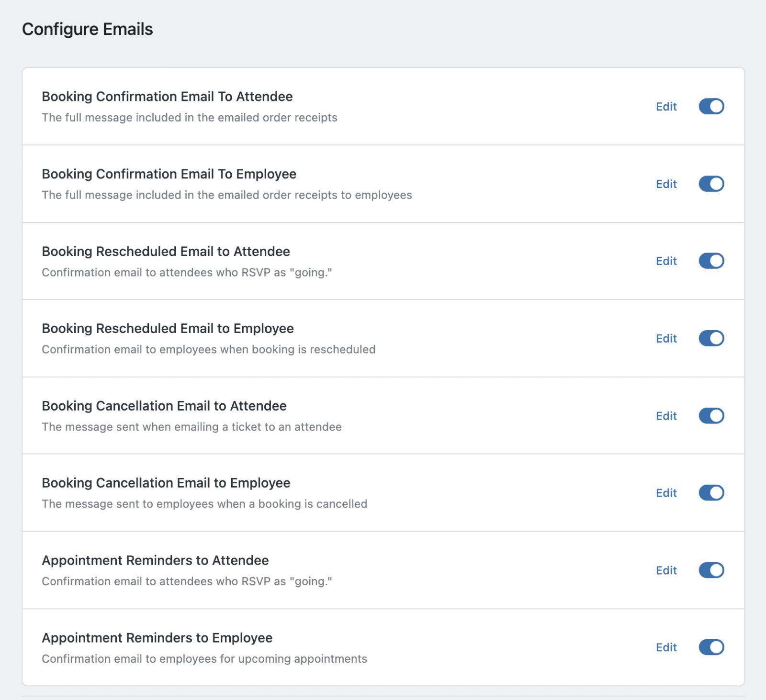
Task: Edit Booking Confirmation Email To Attendee
Action: pos(666,106)
